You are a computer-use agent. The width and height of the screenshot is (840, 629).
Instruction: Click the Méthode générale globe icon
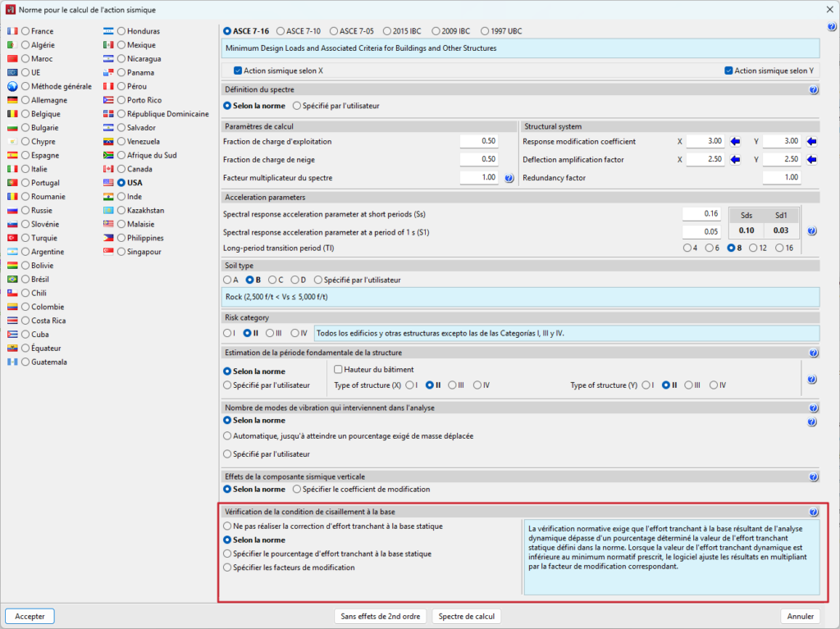pyautogui.click(x=12, y=86)
